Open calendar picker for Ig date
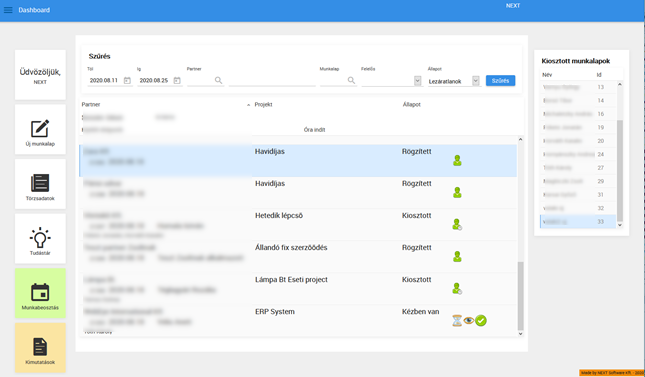 177,80
